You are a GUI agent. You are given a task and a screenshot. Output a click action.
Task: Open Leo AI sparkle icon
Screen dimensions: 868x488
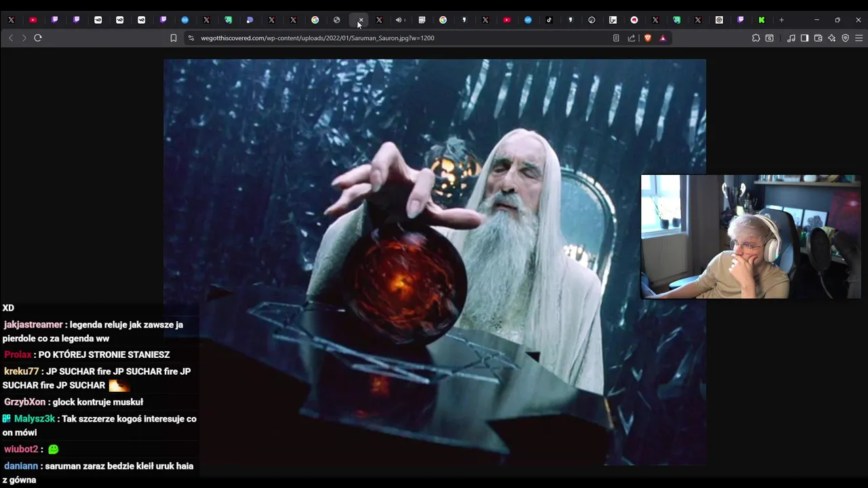(832, 38)
